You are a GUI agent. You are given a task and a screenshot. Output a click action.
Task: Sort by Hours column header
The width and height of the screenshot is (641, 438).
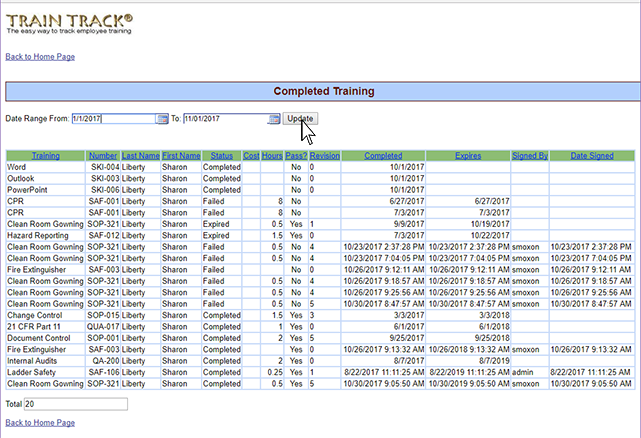click(272, 156)
